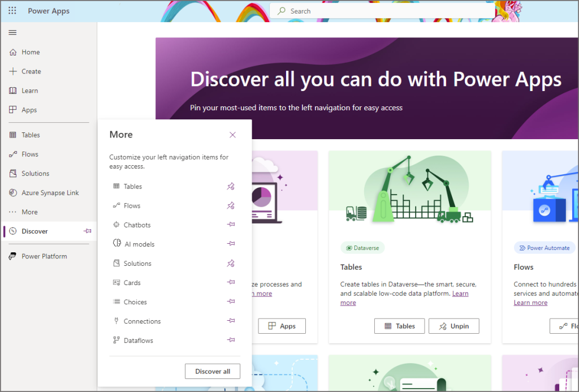
Task: Open Cards from the More panel
Action: tap(127, 282)
